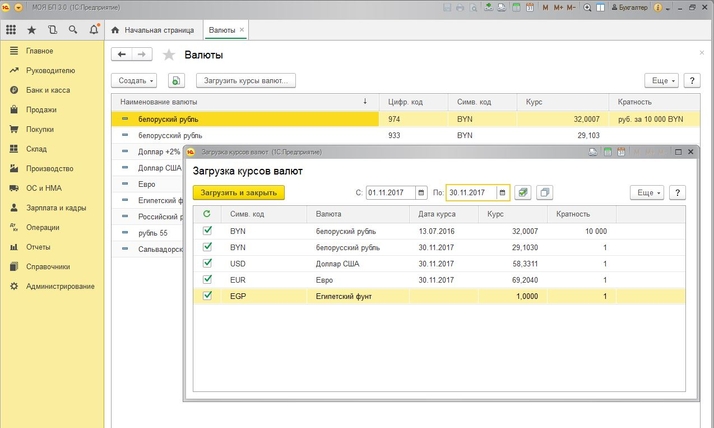Add Валюты page to favorites star
Image resolution: width=714 pixels, height=428 pixels.
coord(169,55)
